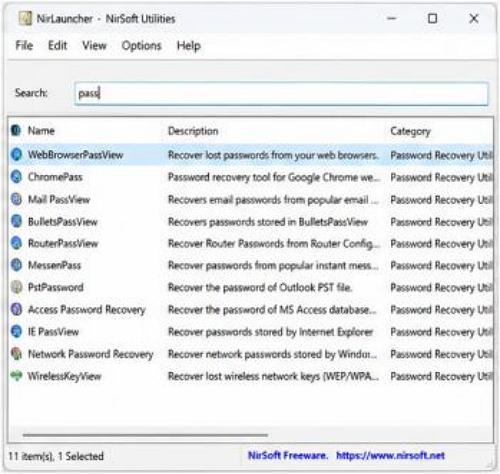Click description 'Recover Router Passwords from Router Config'
Viewport: 500px width, 474px height.
[x=274, y=244]
